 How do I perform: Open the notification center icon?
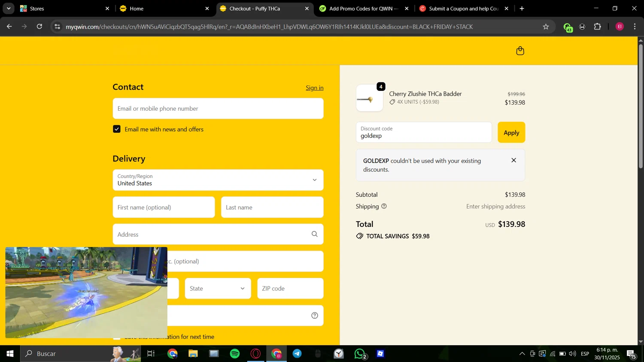(632, 354)
